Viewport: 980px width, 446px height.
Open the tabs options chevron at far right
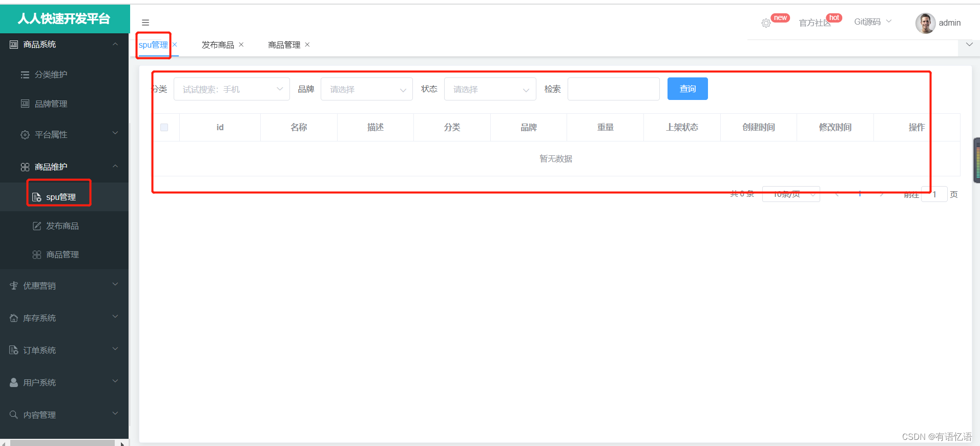pos(969,45)
